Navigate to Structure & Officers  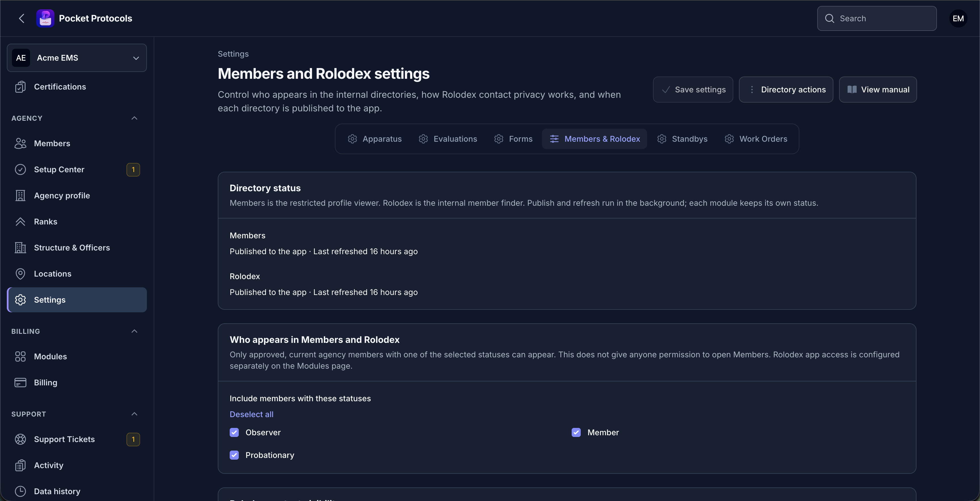click(77, 247)
